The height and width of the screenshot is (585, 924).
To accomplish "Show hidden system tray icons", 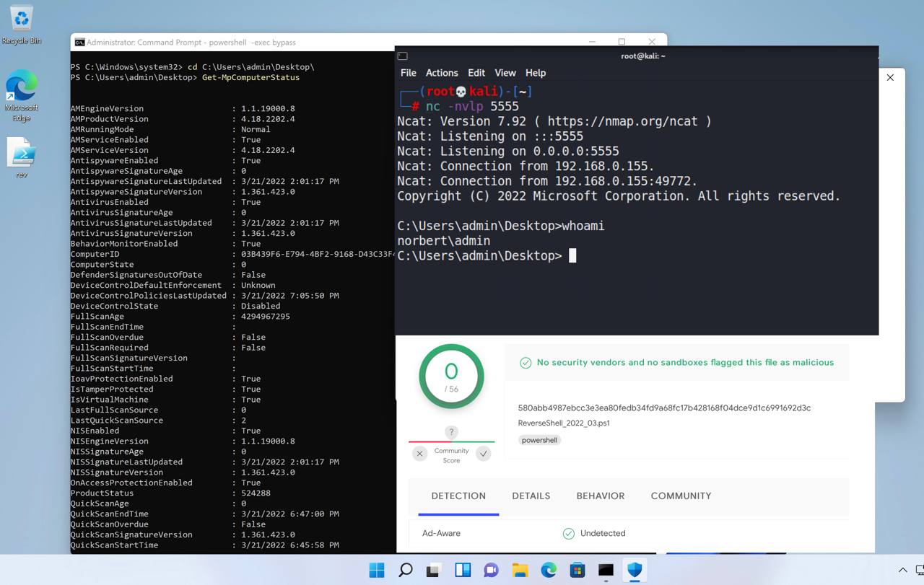I will (x=902, y=571).
